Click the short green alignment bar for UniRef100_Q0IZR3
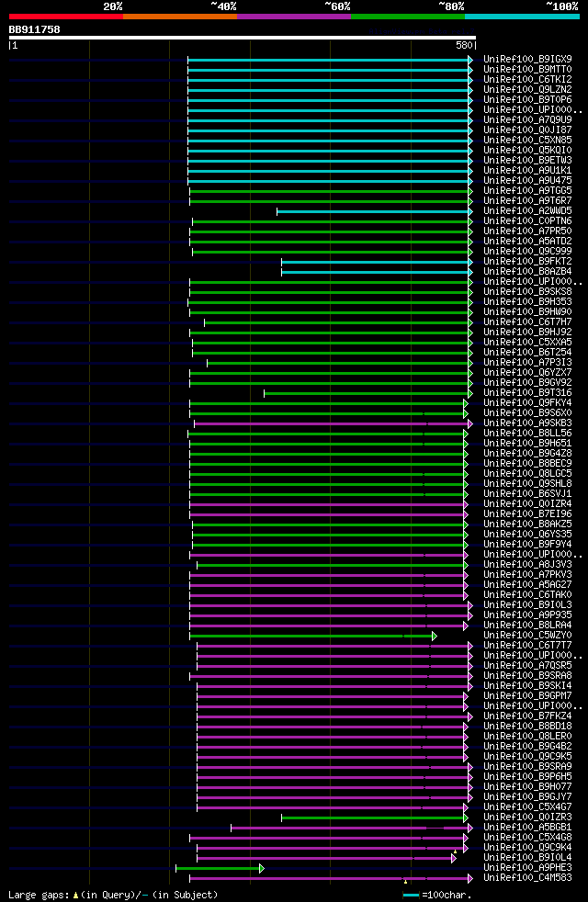588x902 pixels. point(375,818)
